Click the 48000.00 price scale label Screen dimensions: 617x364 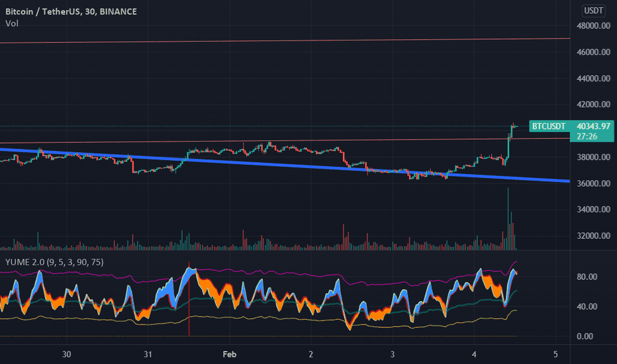pyautogui.click(x=593, y=26)
